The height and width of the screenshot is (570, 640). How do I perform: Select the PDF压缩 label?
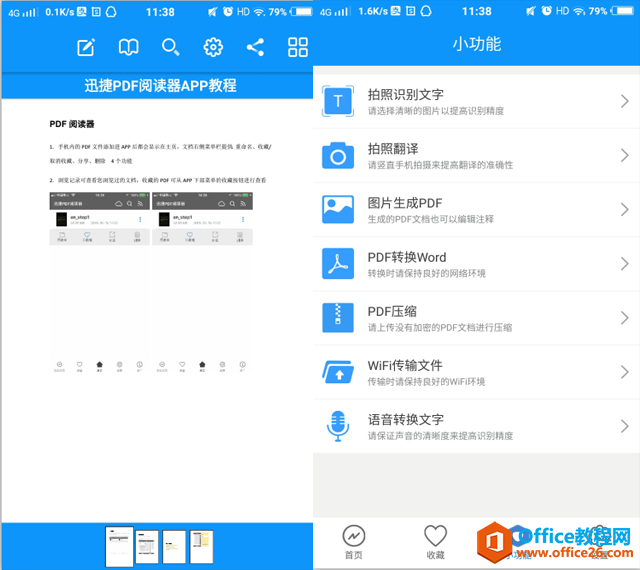pyautogui.click(x=392, y=312)
